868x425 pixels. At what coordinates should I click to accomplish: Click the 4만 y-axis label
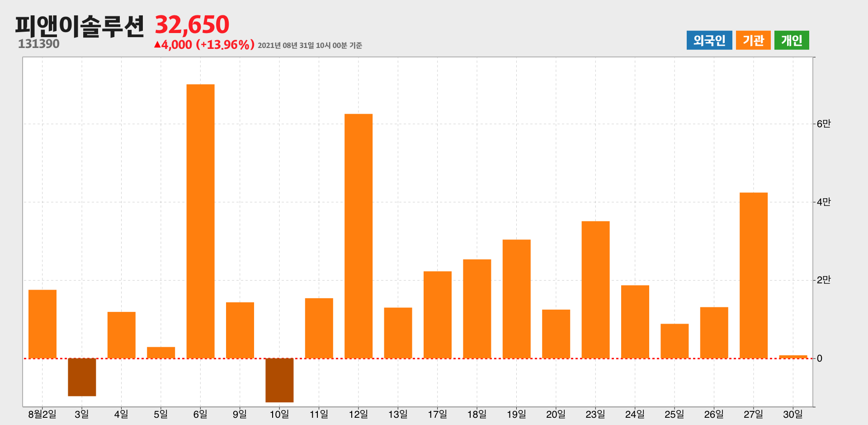[824, 202]
